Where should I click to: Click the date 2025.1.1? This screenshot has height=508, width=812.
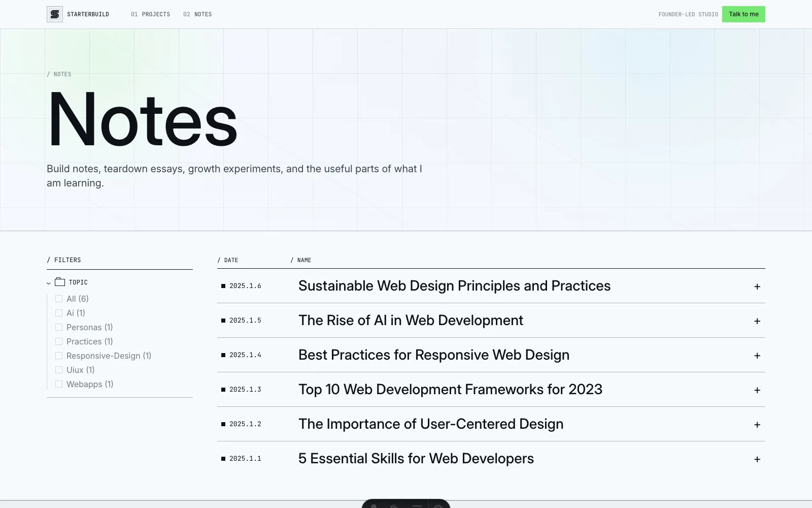[245, 459]
